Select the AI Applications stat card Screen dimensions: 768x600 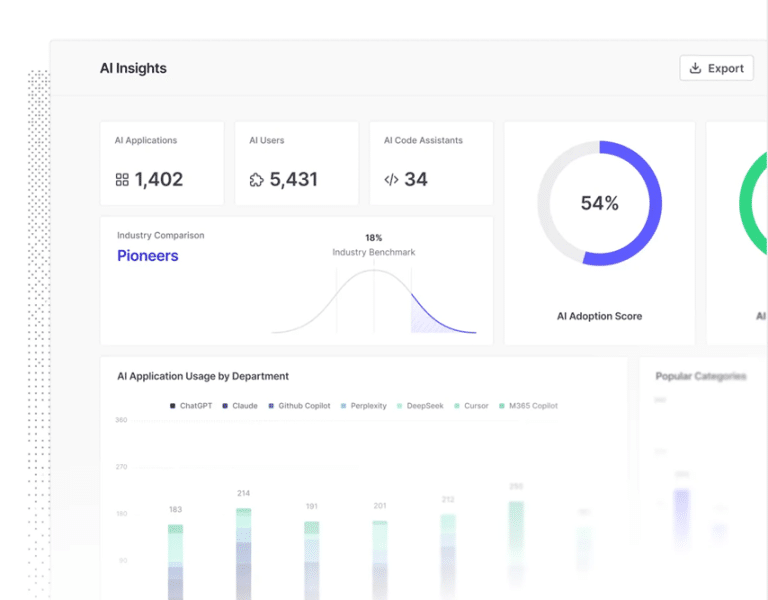click(x=162, y=164)
